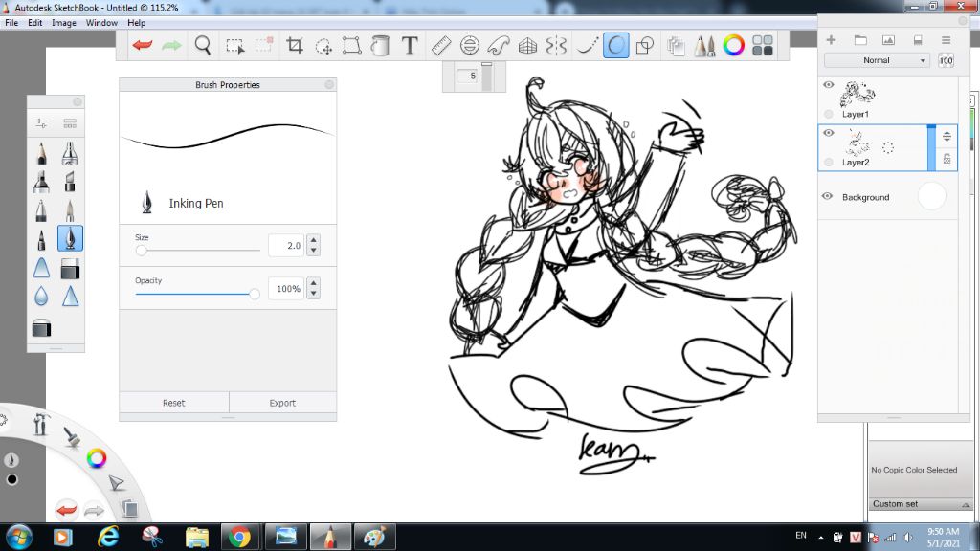
Task: Toggle Background layer visibility eye
Action: coord(828,196)
